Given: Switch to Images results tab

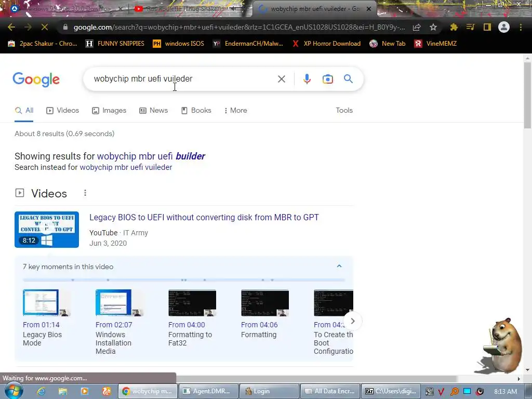Looking at the screenshot, I should pos(109,110).
